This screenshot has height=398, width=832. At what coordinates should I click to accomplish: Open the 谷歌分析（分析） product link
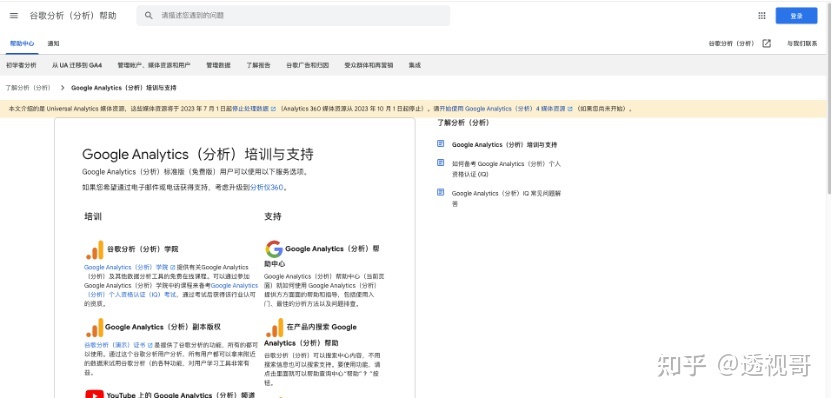[x=731, y=44]
